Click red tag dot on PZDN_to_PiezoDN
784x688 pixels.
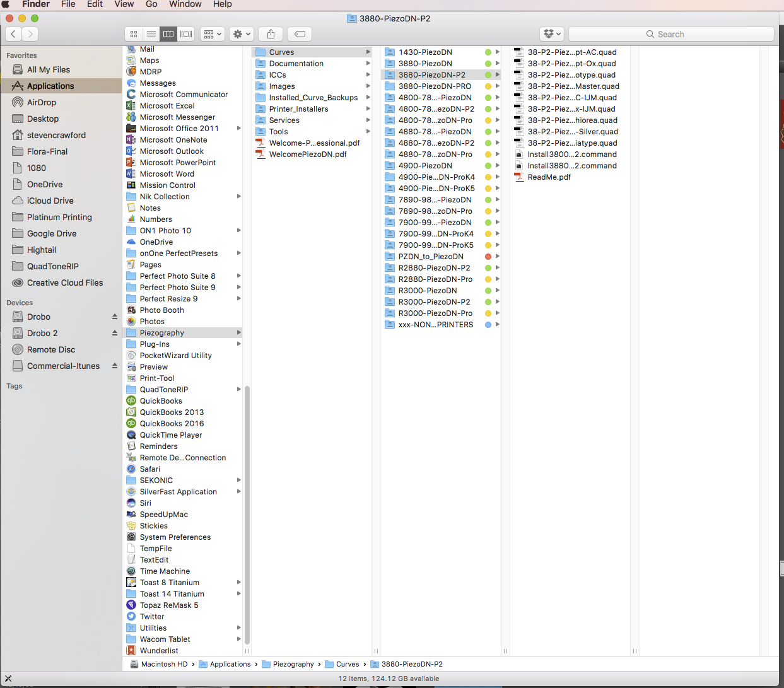[x=488, y=257]
